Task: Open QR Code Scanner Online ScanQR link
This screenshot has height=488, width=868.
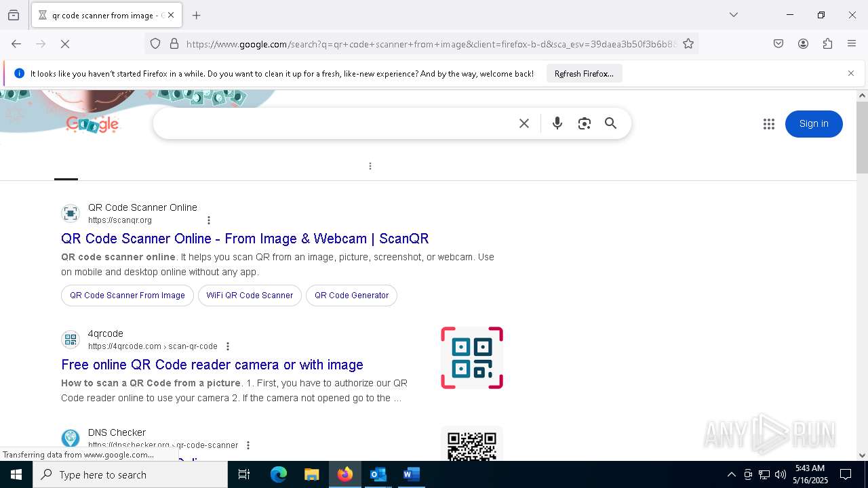Action: (x=245, y=239)
